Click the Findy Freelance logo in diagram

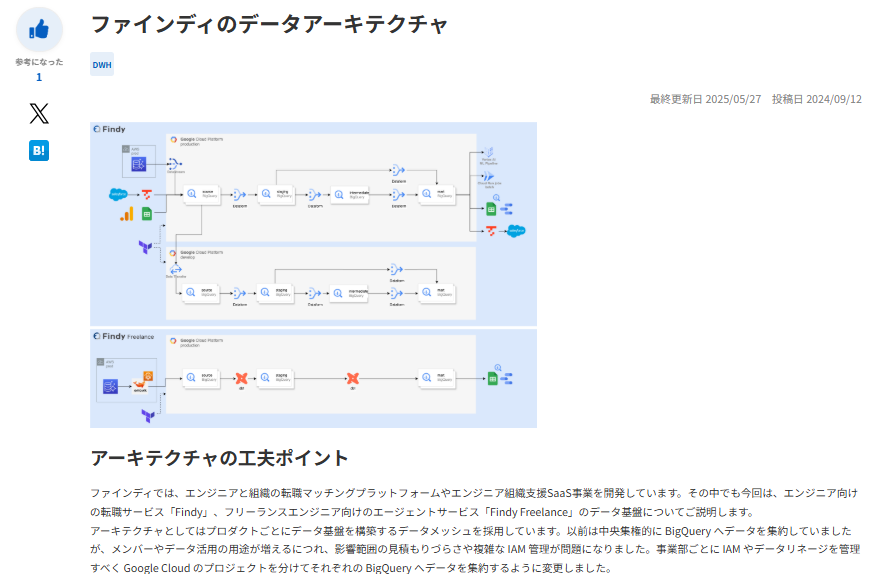(x=124, y=336)
